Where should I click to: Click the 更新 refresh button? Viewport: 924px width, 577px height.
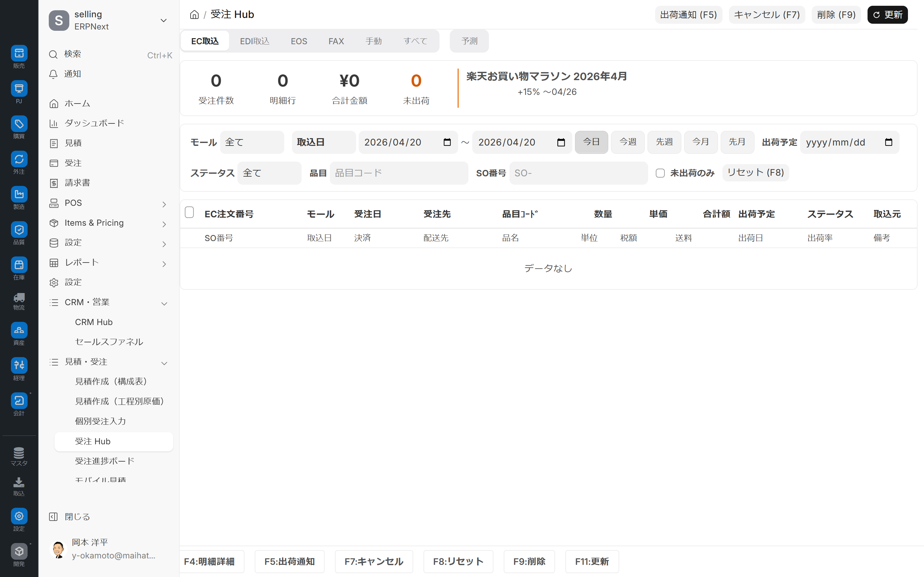887,14
